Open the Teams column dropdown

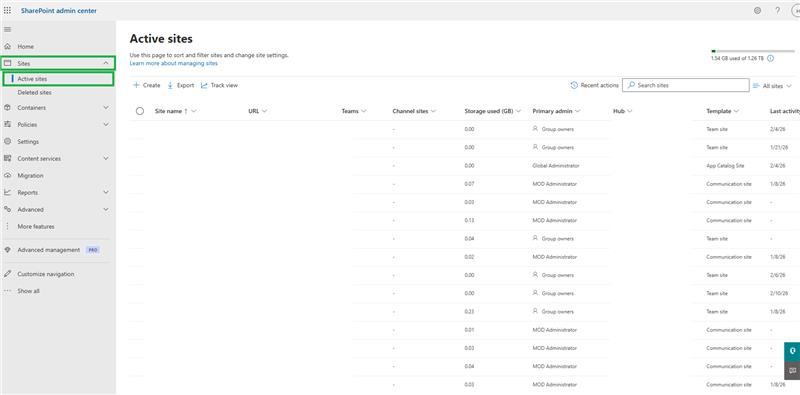[363, 111]
